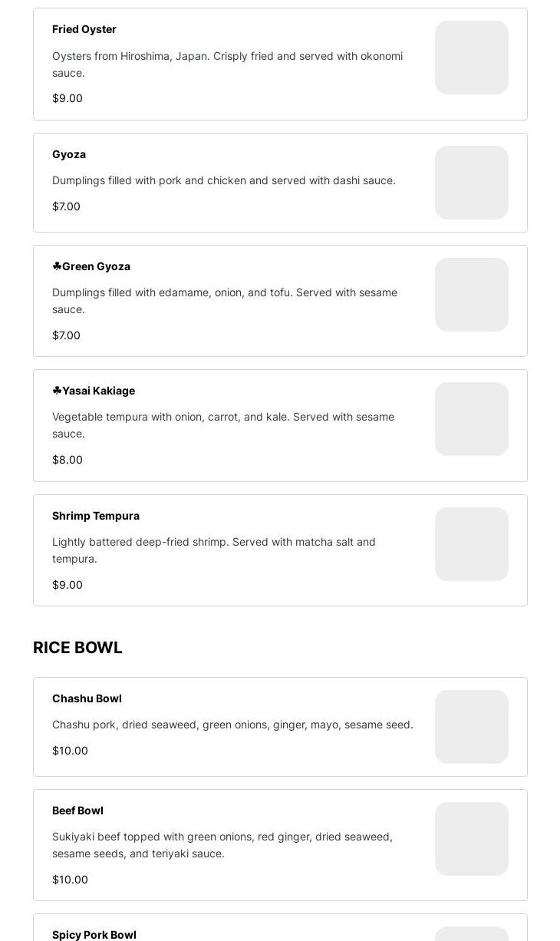This screenshot has width=560, height=941.
Task: Click the Shrimp Tempura description text
Action: click(214, 550)
